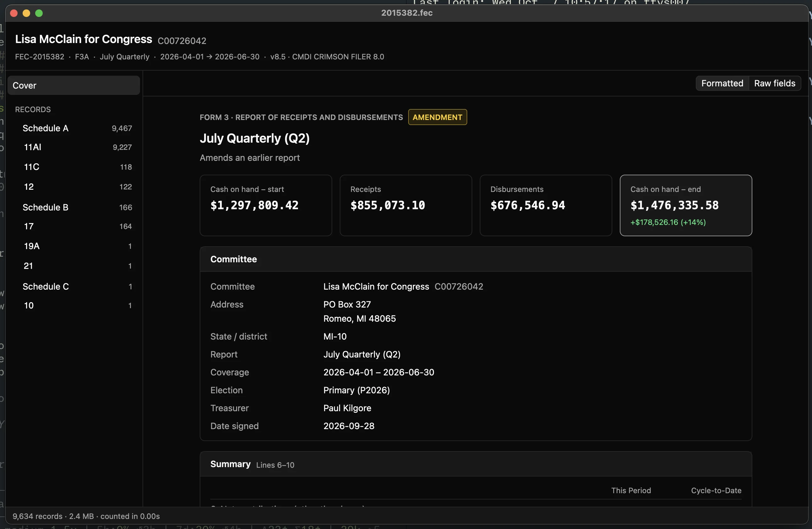
Task: Click treasurer name Paul Kilgore
Action: coord(347,408)
